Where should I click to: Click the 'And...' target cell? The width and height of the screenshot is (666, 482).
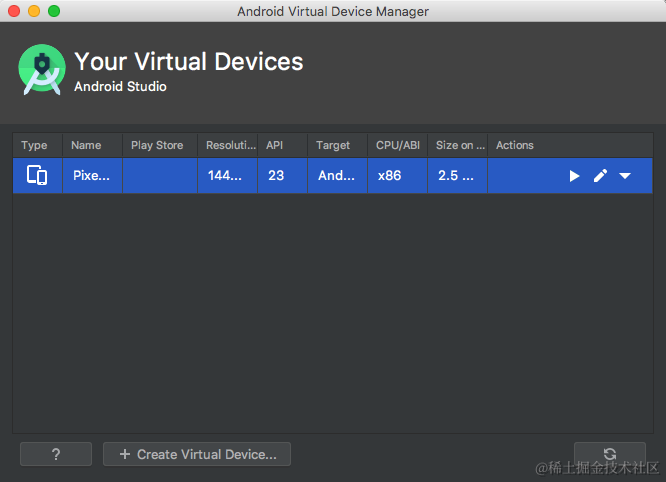[337, 176]
